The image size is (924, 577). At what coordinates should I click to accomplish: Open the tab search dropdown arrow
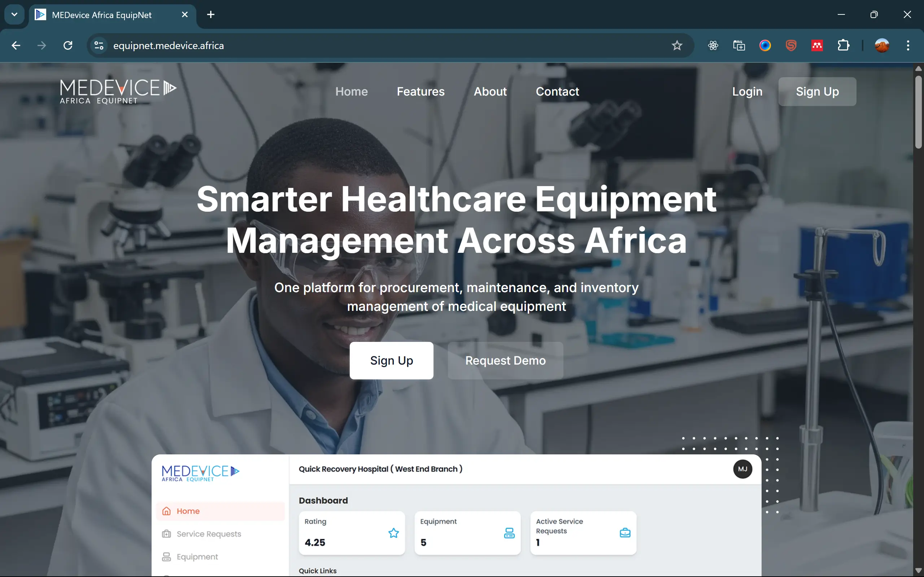click(14, 14)
